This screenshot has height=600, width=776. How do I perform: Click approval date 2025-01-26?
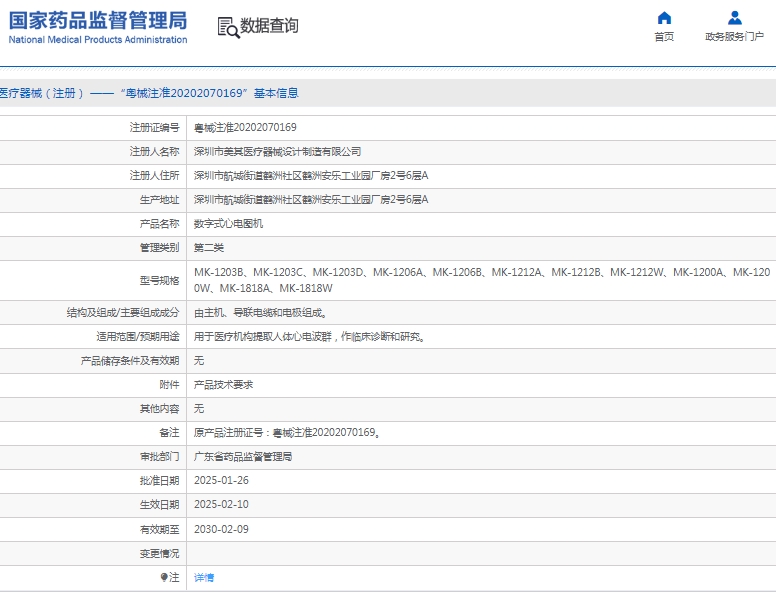[x=221, y=480]
